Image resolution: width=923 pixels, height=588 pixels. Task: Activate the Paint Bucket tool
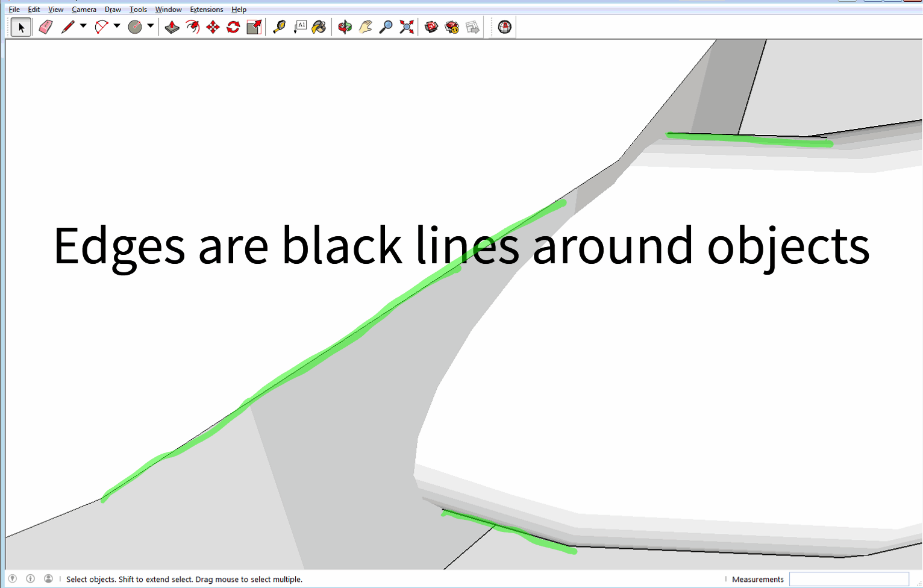coord(319,27)
